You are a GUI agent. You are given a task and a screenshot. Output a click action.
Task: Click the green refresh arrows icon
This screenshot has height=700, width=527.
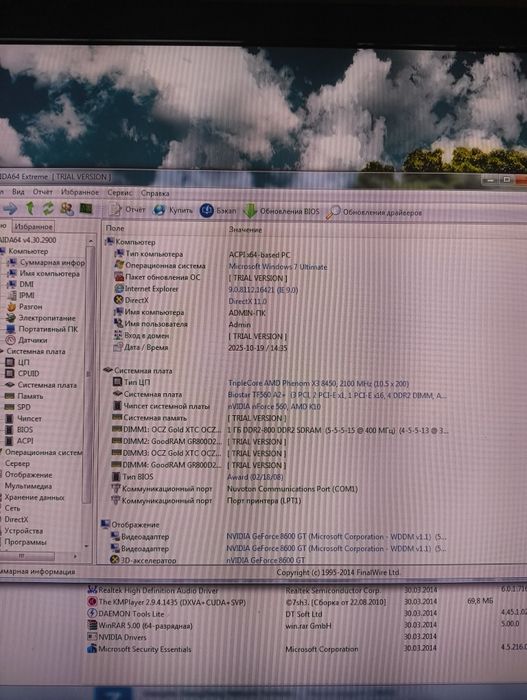(48, 208)
